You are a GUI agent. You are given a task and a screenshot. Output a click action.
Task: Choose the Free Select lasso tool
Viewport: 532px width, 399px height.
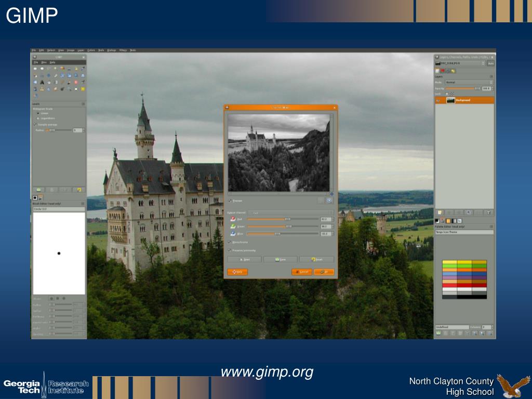pos(48,69)
